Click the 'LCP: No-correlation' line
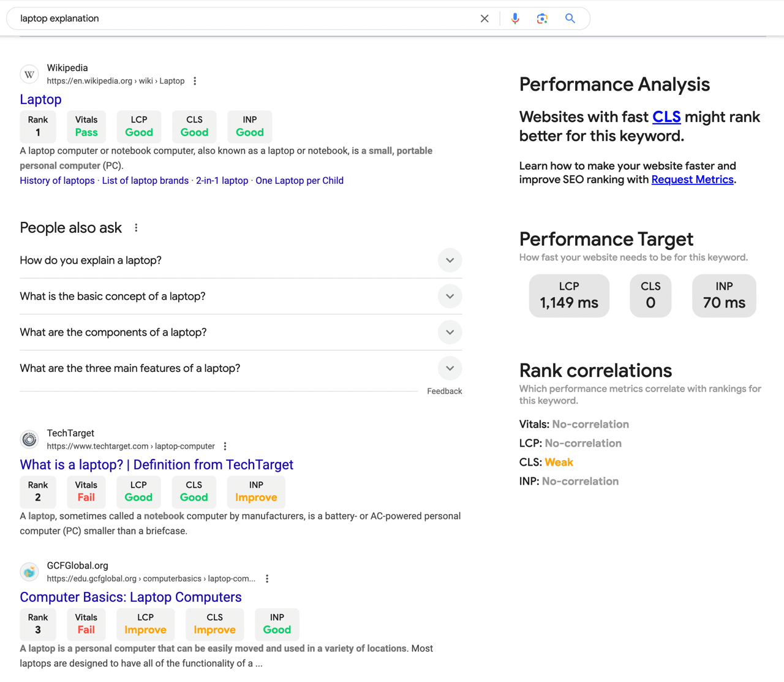 pos(570,444)
